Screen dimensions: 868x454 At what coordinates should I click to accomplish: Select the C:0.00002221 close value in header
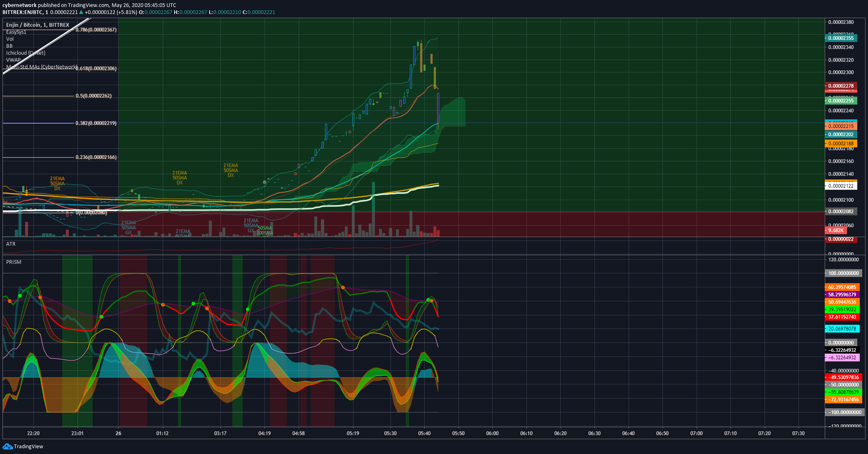tap(259, 12)
